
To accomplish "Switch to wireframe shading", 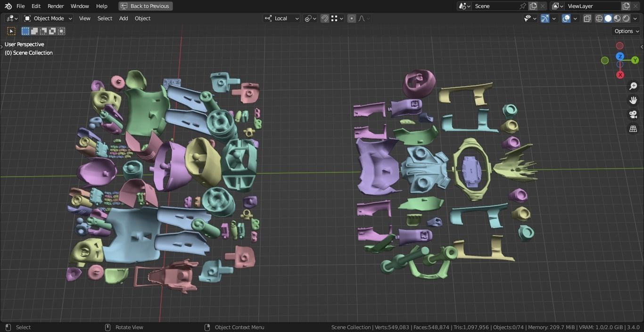I will click(599, 18).
